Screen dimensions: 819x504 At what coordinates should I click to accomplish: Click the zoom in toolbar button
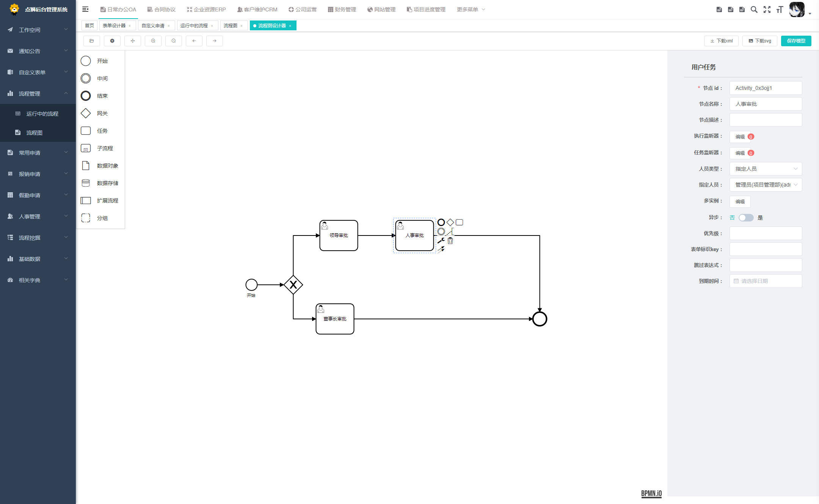point(153,41)
